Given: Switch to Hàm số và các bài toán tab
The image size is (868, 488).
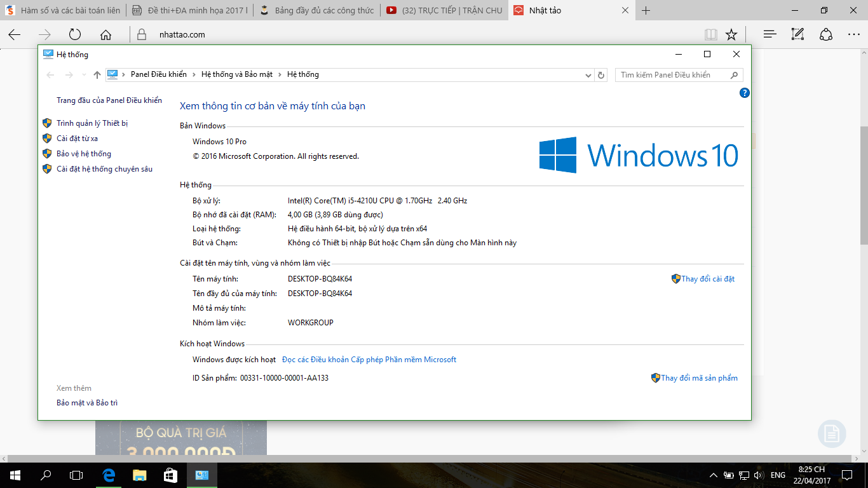Looking at the screenshot, I should (x=64, y=10).
